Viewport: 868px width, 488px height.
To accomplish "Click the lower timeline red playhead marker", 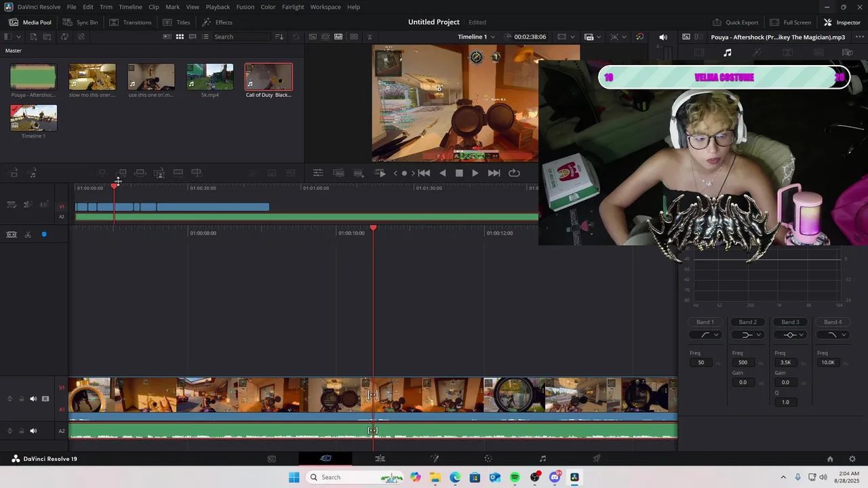I will click(373, 228).
